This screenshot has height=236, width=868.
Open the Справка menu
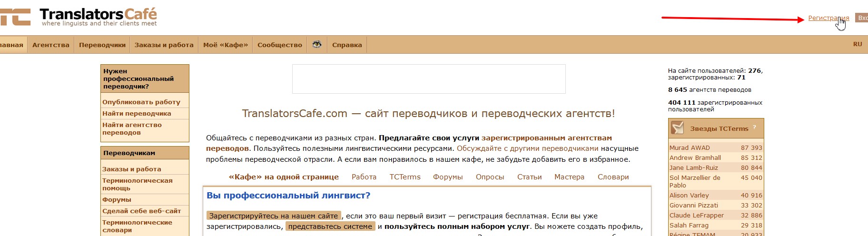[347, 45]
